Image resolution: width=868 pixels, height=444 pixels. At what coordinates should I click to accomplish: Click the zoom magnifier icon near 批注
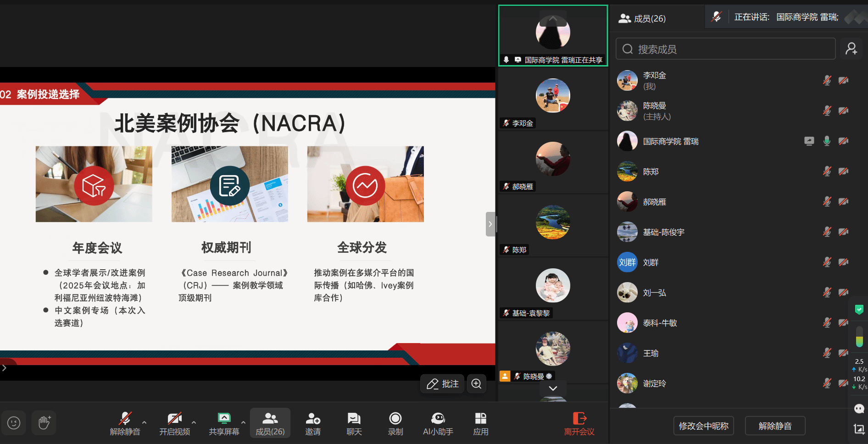tap(476, 383)
